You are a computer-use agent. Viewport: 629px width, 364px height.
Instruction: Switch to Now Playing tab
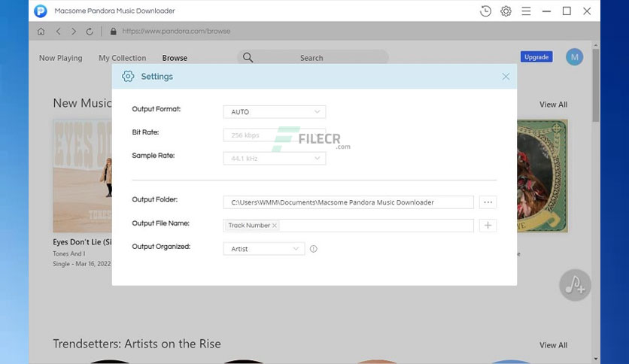(61, 58)
